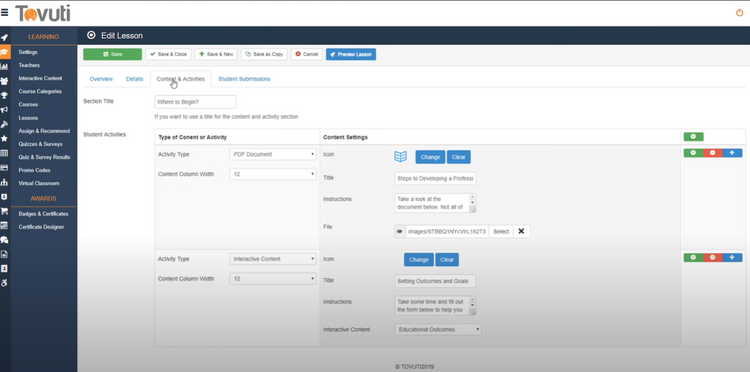Add row after PDF Document activity
Image resolution: width=750 pixels, height=372 pixels.
693,153
